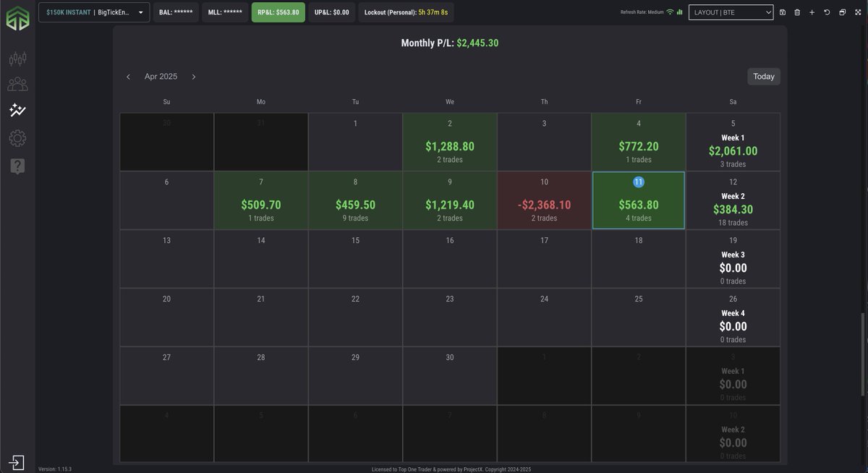Select today's cell April 11
Screen dimensions: 868x473
point(639,200)
